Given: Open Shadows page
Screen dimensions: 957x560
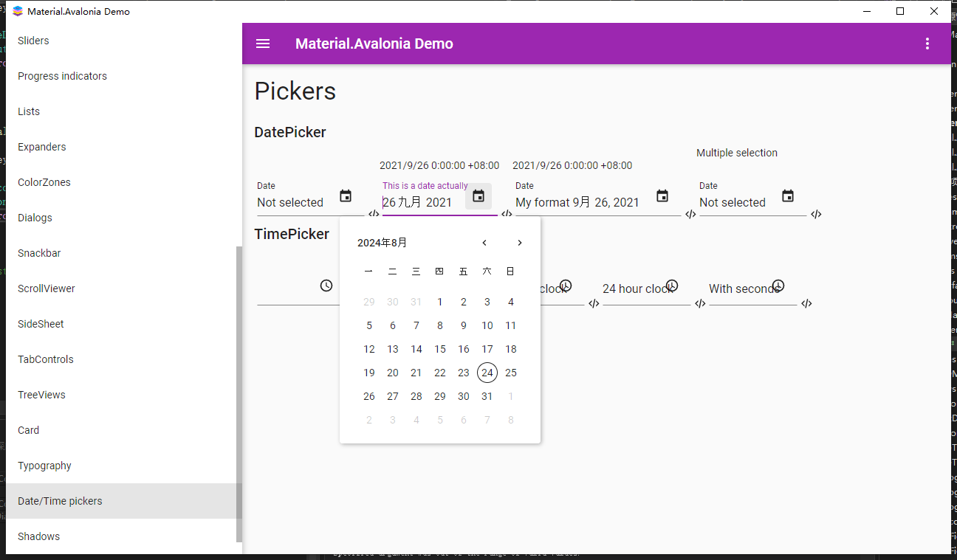Looking at the screenshot, I should pos(121,536).
